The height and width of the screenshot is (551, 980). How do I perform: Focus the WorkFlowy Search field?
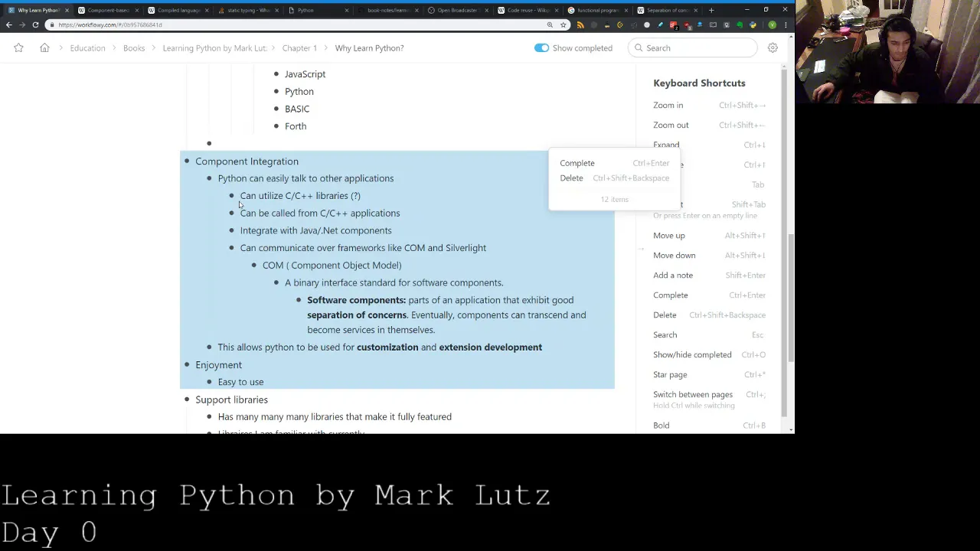(x=693, y=47)
